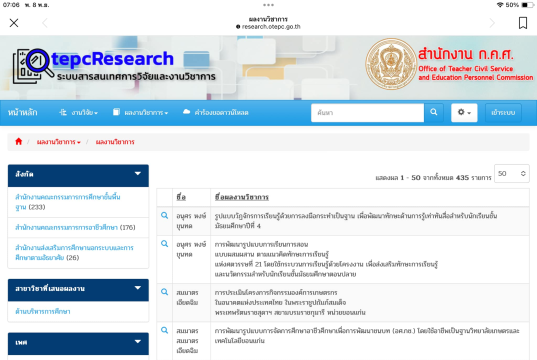This screenshot has height=360, width=537.
Task: Click the OTEPC emblem seal
Action: (x=391, y=63)
